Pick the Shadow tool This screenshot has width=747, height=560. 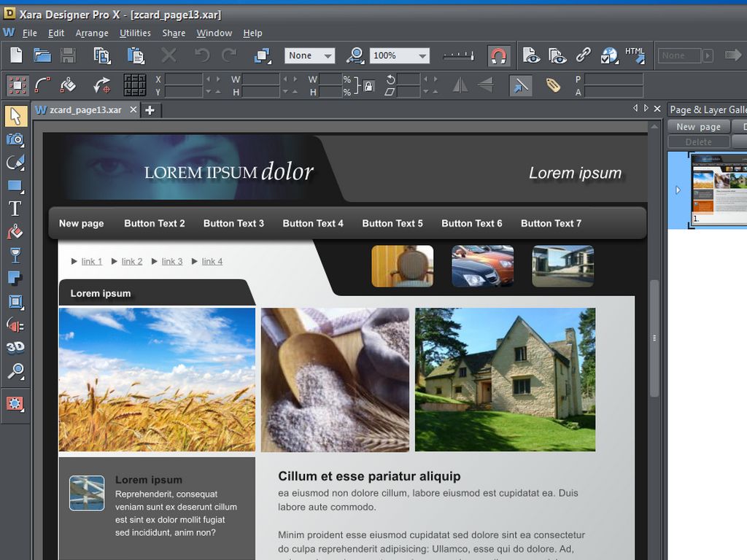point(15,278)
